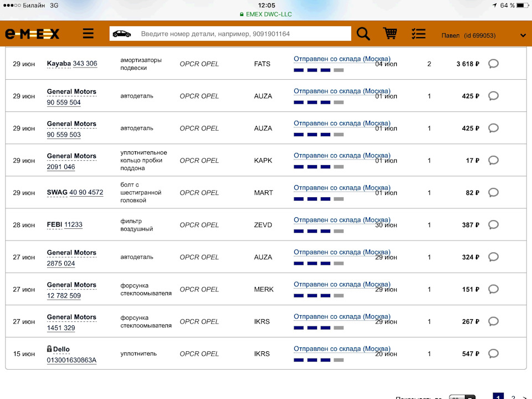This screenshot has width=532, height=399.
Task: Open shipped status link in SWAG row
Action: 342,188
